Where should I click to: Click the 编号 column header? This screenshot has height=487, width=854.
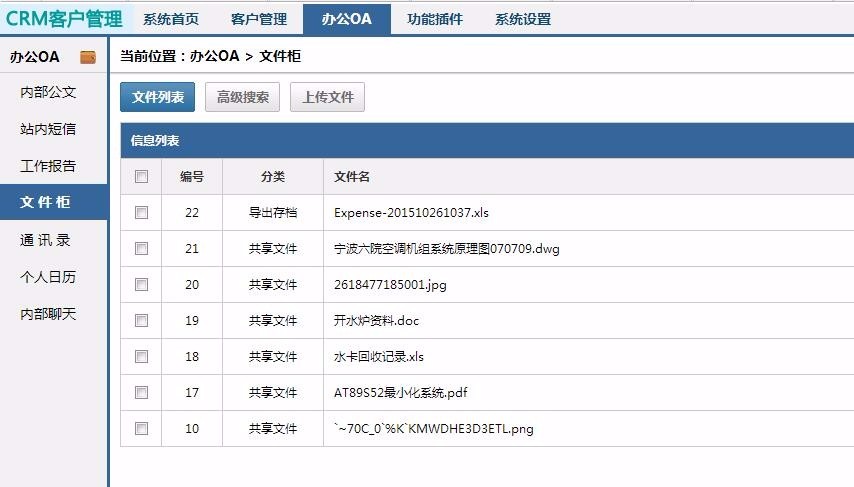click(192, 176)
